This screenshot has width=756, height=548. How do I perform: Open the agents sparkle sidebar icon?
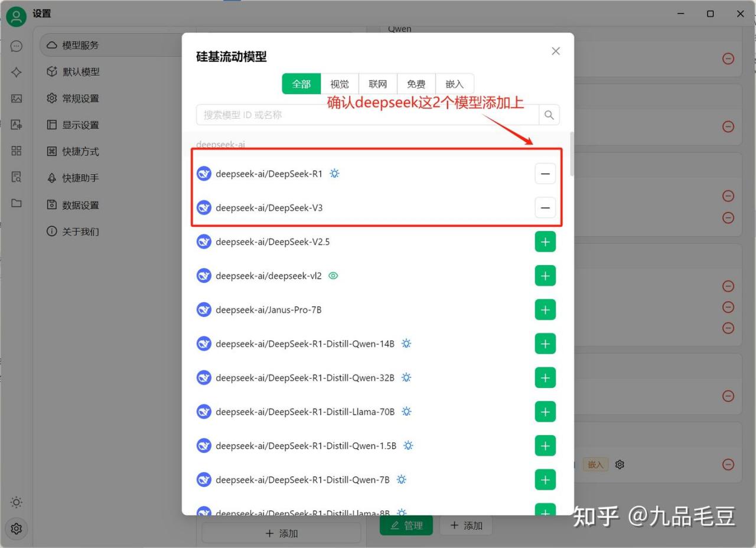click(x=17, y=72)
